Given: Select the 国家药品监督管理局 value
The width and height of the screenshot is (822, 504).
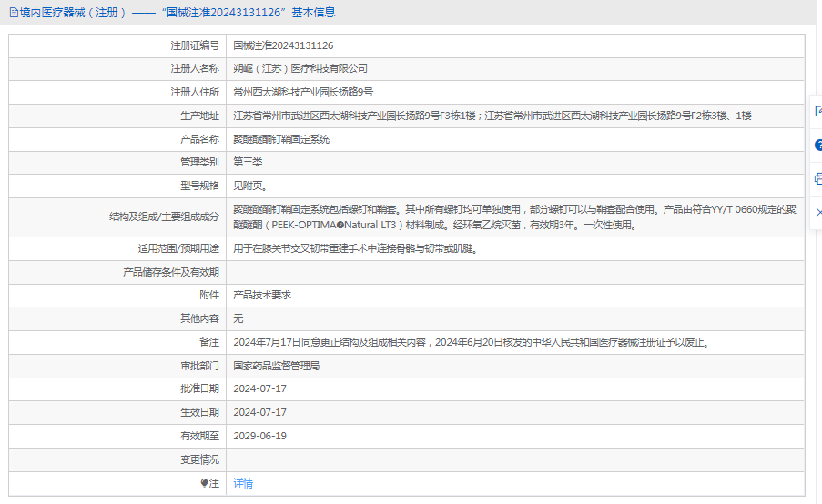Looking at the screenshot, I should coord(276,366).
